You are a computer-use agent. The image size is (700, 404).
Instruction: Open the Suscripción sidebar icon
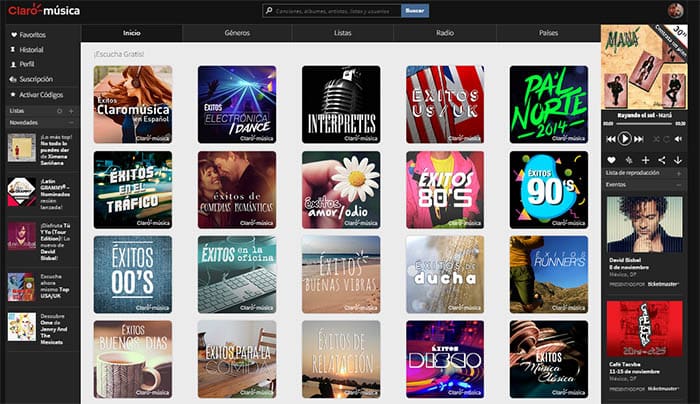[x=13, y=79]
